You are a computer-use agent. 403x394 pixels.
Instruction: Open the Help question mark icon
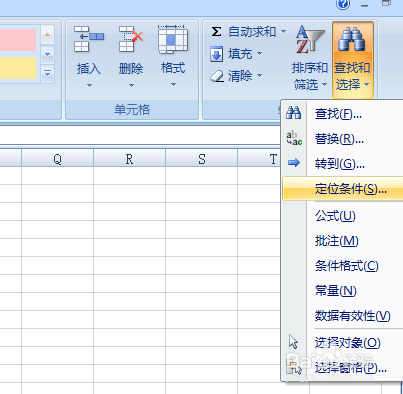(343, 4)
